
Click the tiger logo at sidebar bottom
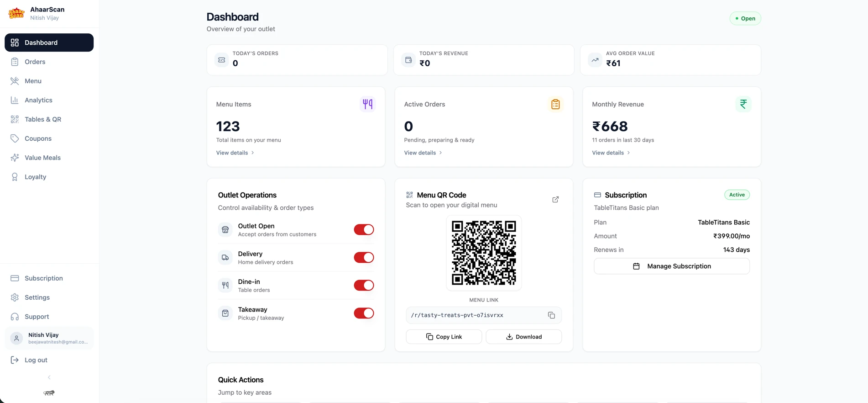(49, 392)
